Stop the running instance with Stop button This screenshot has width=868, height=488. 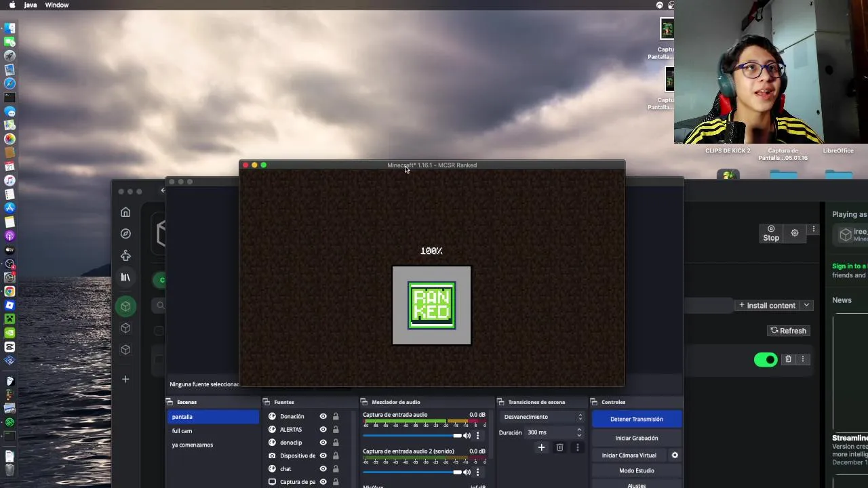[x=771, y=233]
